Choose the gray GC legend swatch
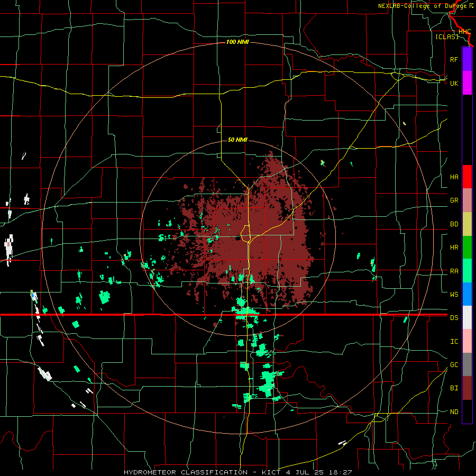This screenshot has width=476, height=476. (x=467, y=364)
